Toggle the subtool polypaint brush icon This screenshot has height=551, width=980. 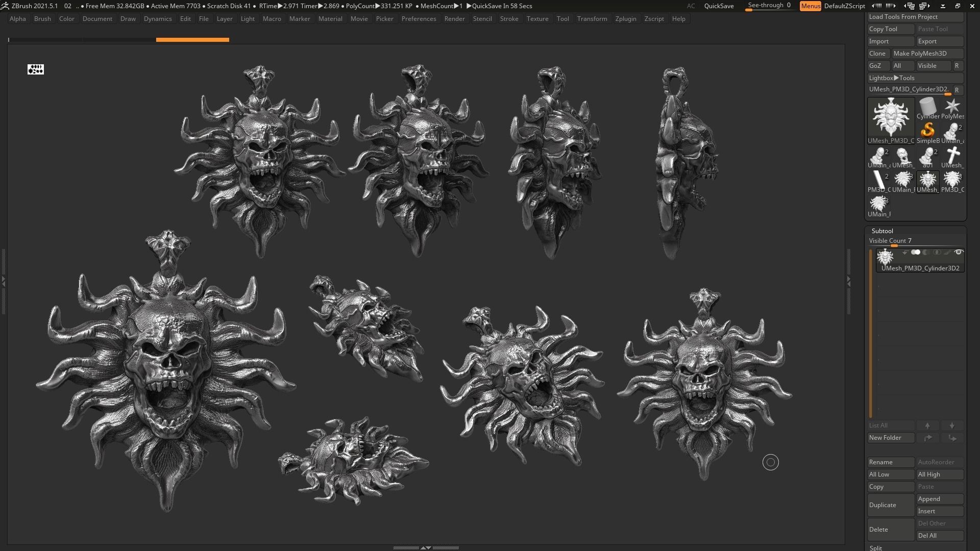947,253
